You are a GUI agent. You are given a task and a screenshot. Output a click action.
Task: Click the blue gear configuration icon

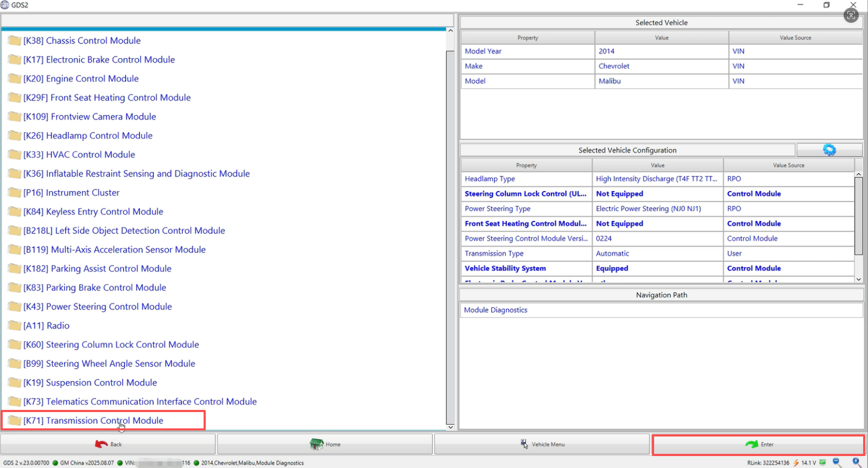tap(829, 150)
